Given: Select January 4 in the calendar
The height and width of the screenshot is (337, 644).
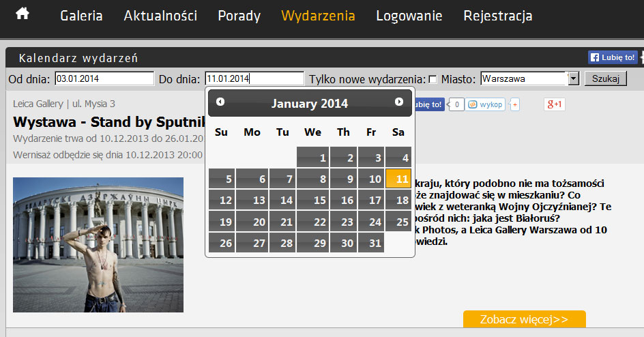Looking at the screenshot, I should tap(398, 157).
